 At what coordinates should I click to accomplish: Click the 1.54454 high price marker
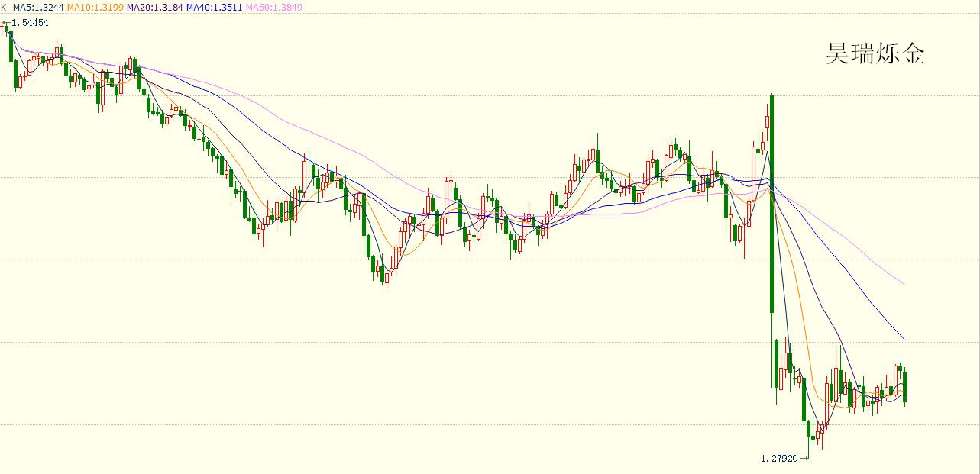pyautogui.click(x=31, y=23)
